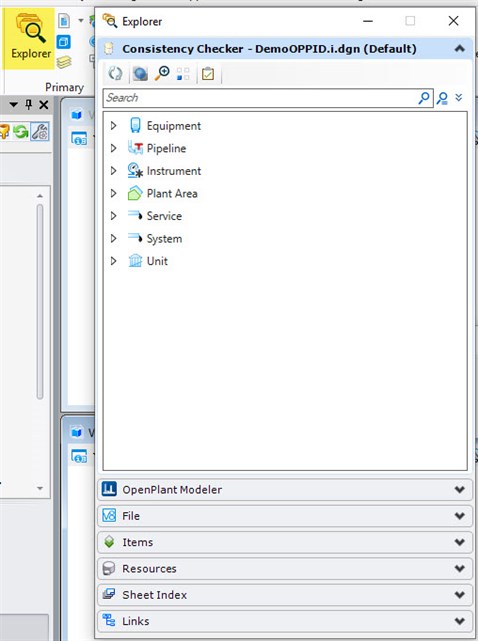The image size is (478, 641).
Task: Click the wrench settings icon in left panel
Action: click(40, 132)
